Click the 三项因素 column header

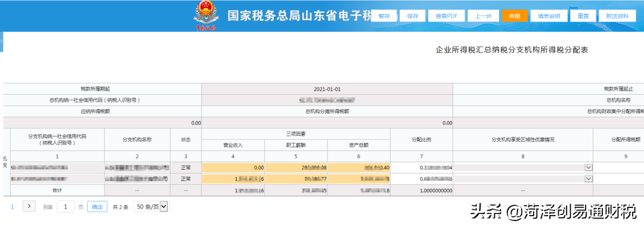pyautogui.click(x=296, y=134)
